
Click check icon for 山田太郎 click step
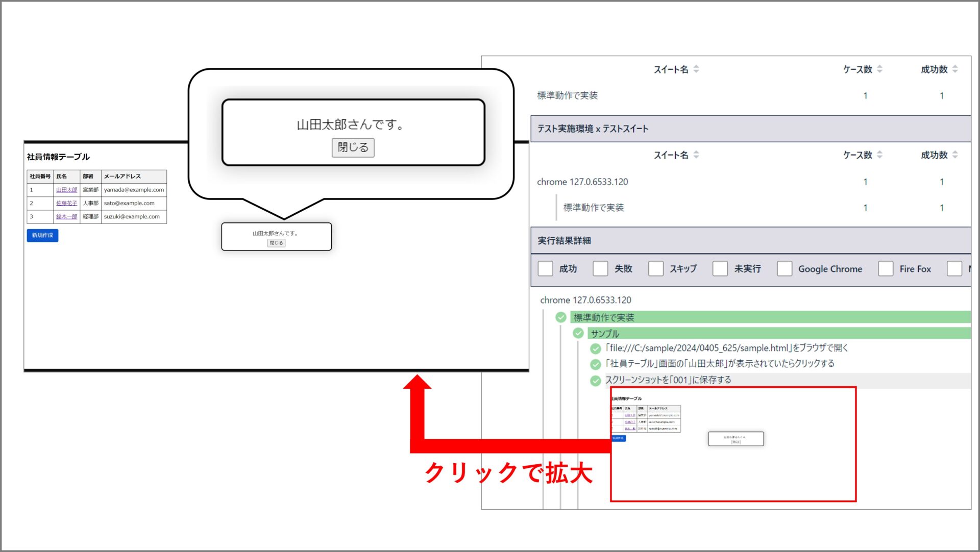coord(595,364)
